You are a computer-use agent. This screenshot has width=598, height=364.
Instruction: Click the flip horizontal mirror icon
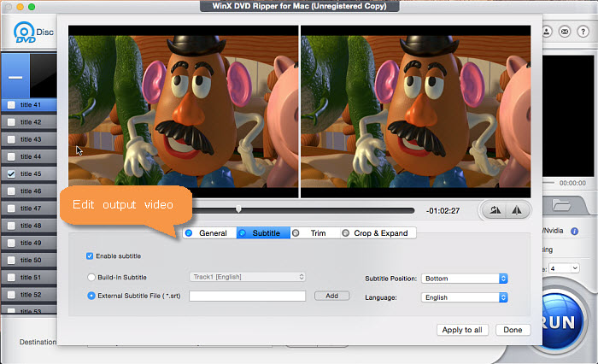[x=517, y=210]
